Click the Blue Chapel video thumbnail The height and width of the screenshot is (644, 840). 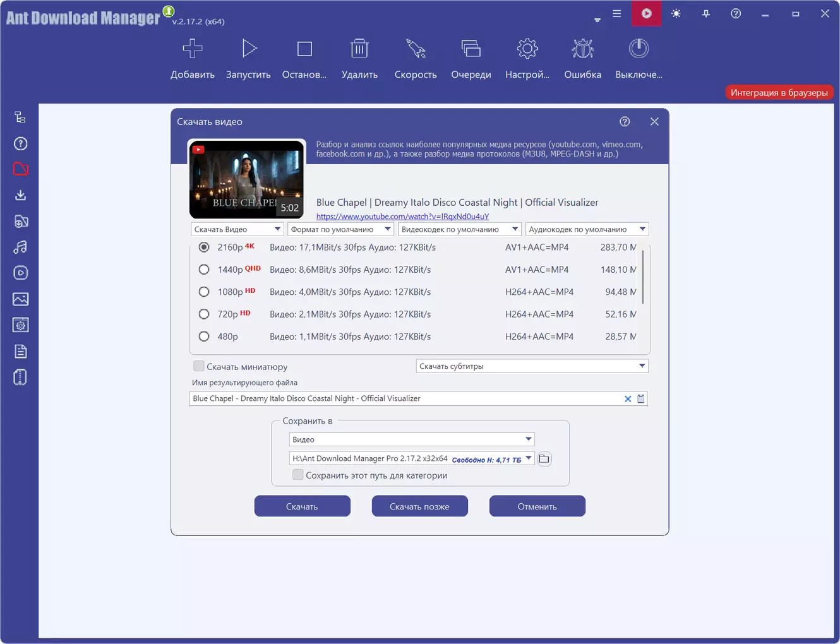click(x=247, y=179)
